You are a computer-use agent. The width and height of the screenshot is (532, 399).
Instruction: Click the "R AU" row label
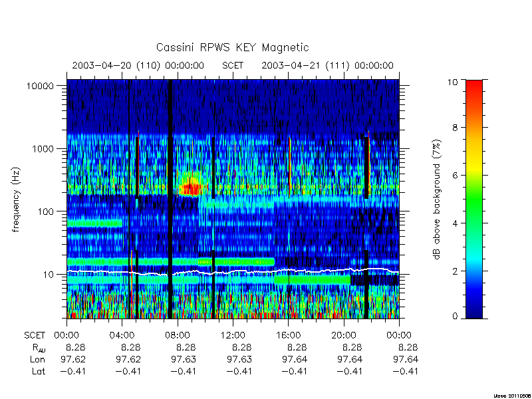tap(39, 348)
